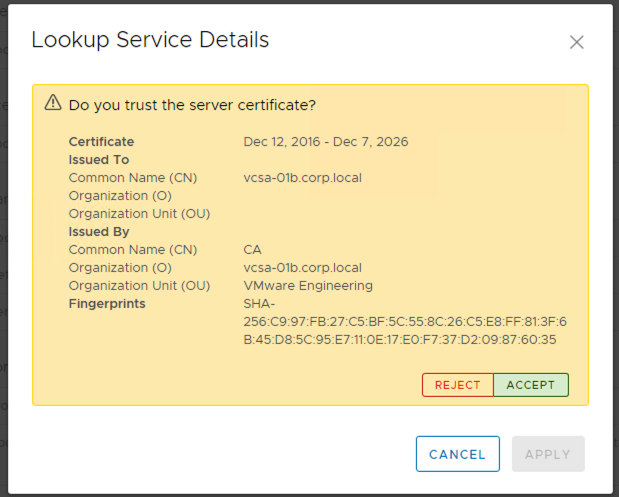Reject the server certificate

pos(458,385)
